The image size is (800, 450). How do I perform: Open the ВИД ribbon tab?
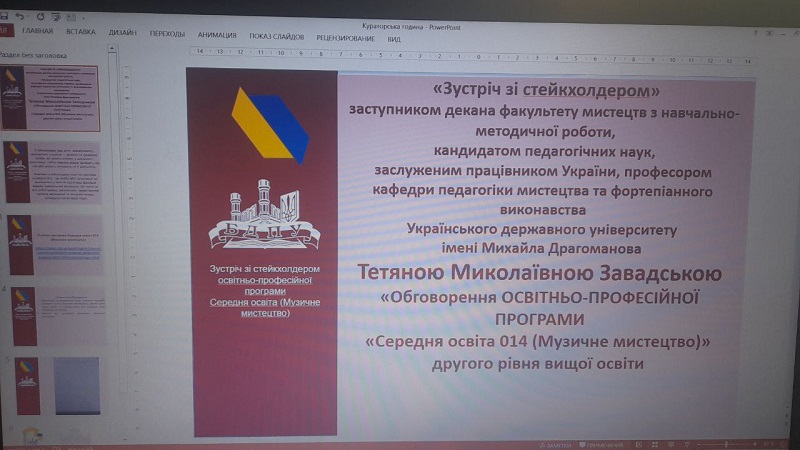[394, 39]
